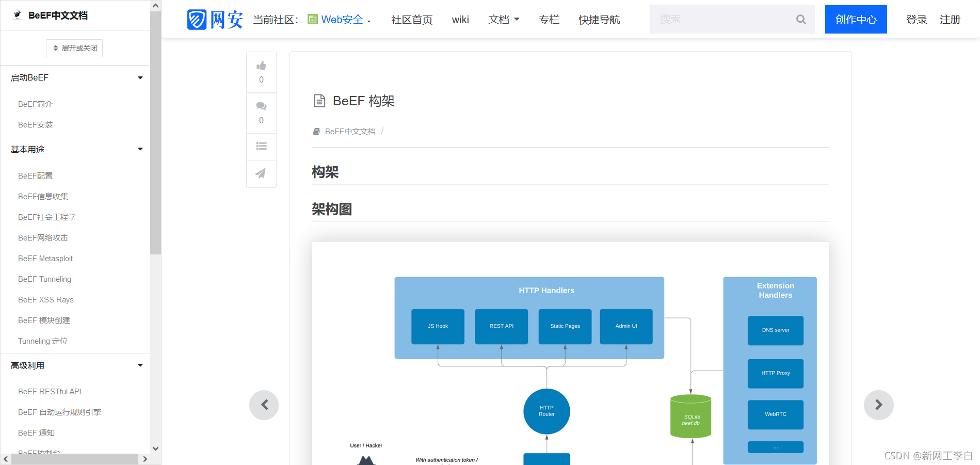Click the thumbs-up like icon
The image size is (980, 465).
[261, 66]
